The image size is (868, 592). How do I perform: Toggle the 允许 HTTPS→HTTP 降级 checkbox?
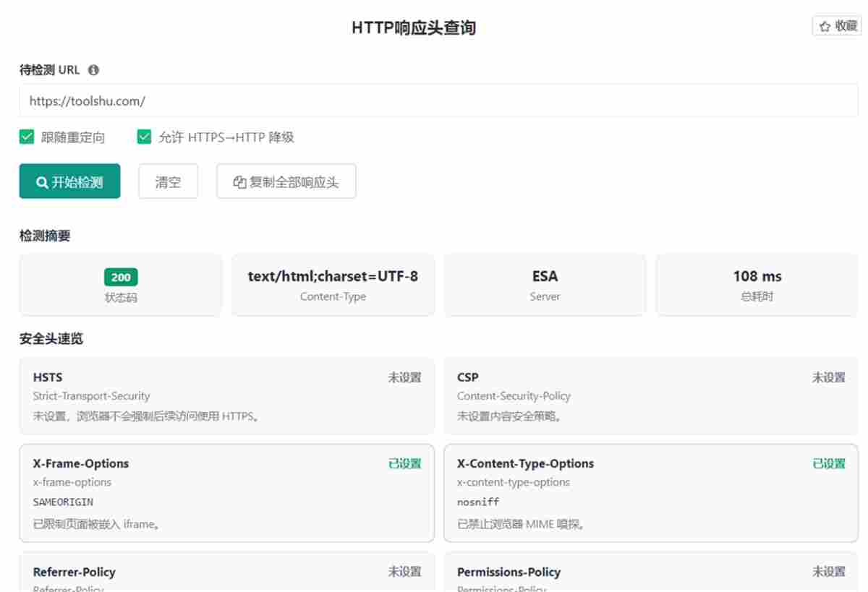(x=144, y=137)
